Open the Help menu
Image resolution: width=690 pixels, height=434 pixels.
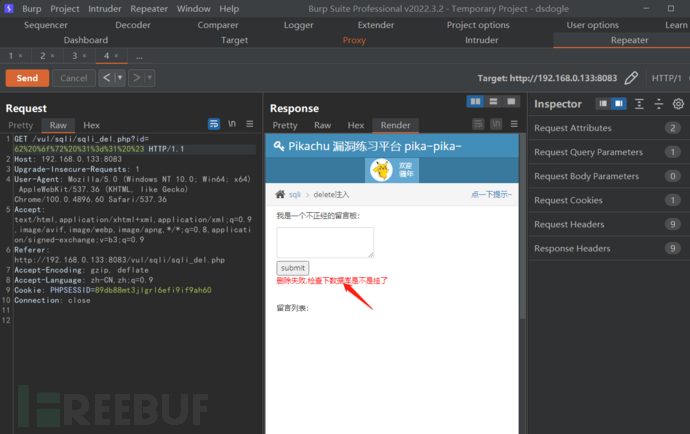[x=229, y=9]
